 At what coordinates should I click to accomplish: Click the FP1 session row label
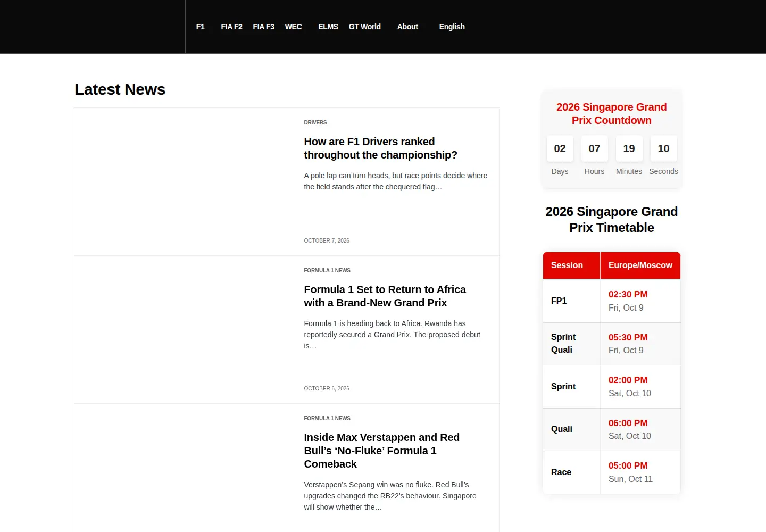pyautogui.click(x=559, y=301)
